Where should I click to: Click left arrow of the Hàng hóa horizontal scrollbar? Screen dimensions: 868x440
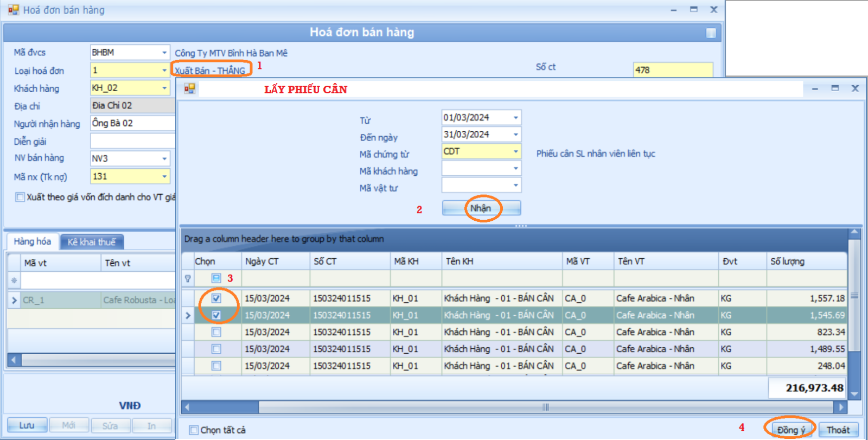point(14,360)
